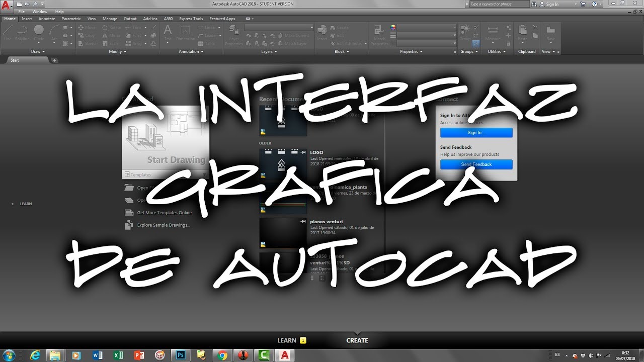Click the keyword search input field
The width and height of the screenshot is (644, 362).
click(x=499, y=4)
